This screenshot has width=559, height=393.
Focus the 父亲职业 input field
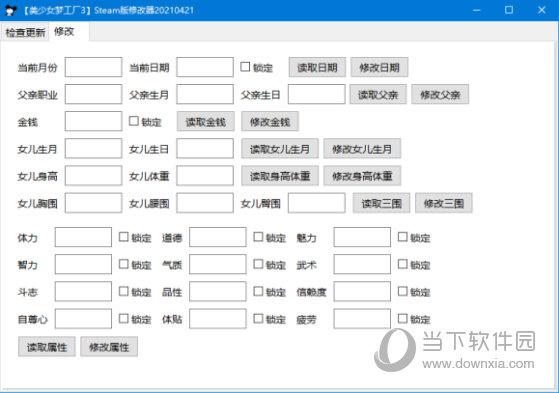click(x=93, y=94)
